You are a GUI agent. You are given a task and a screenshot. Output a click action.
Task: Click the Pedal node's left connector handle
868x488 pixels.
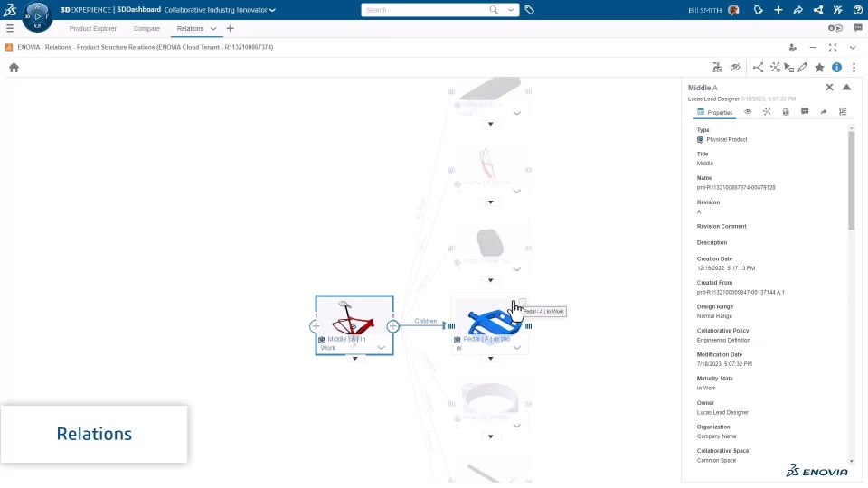point(452,326)
